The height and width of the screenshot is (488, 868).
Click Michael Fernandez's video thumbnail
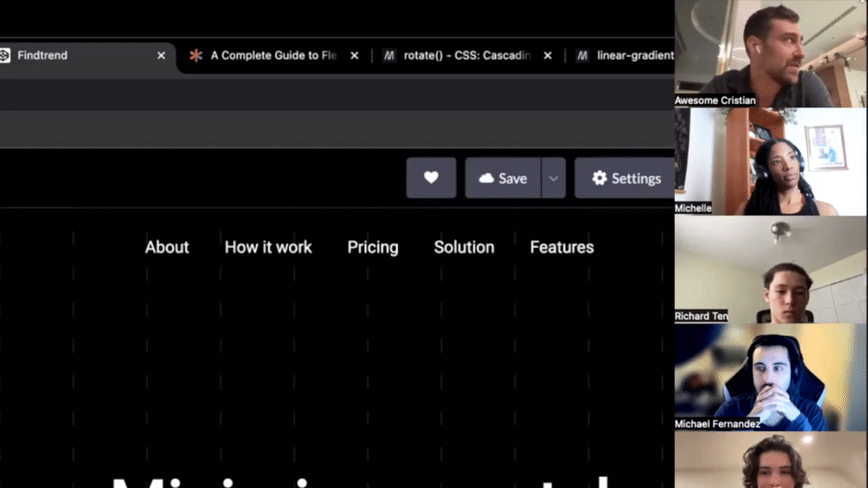tap(770, 377)
